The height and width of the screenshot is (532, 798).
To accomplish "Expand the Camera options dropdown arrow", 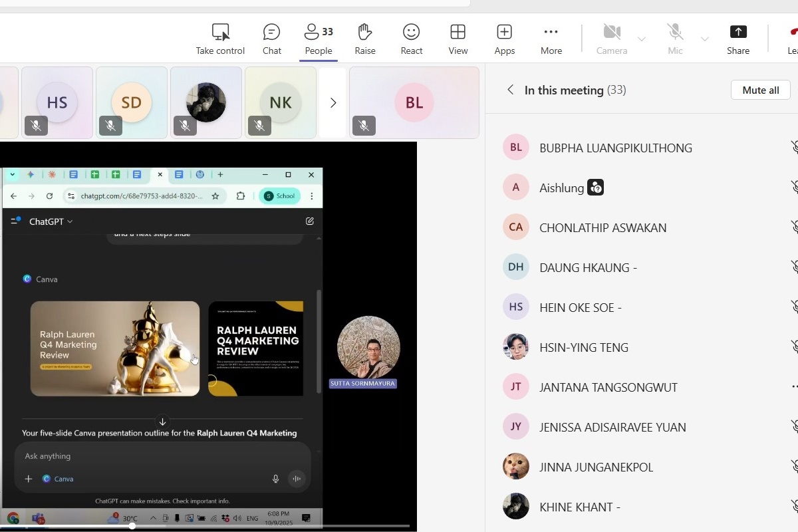I will coord(641,39).
